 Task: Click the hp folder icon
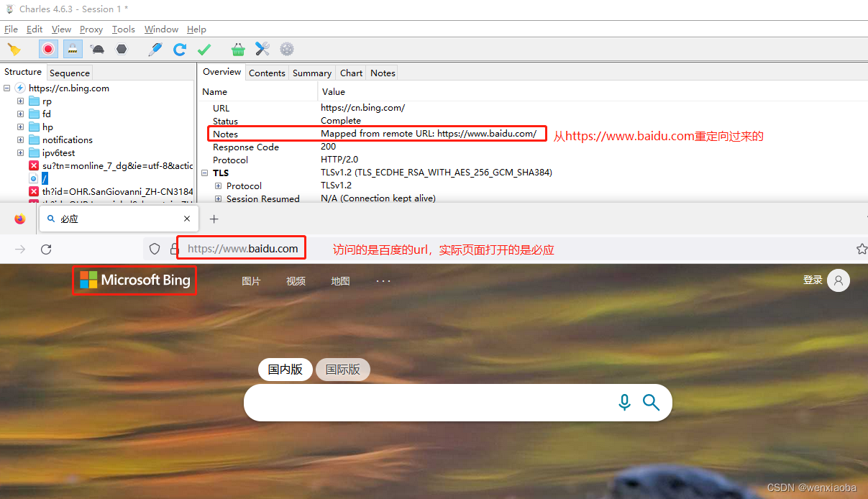[34, 127]
